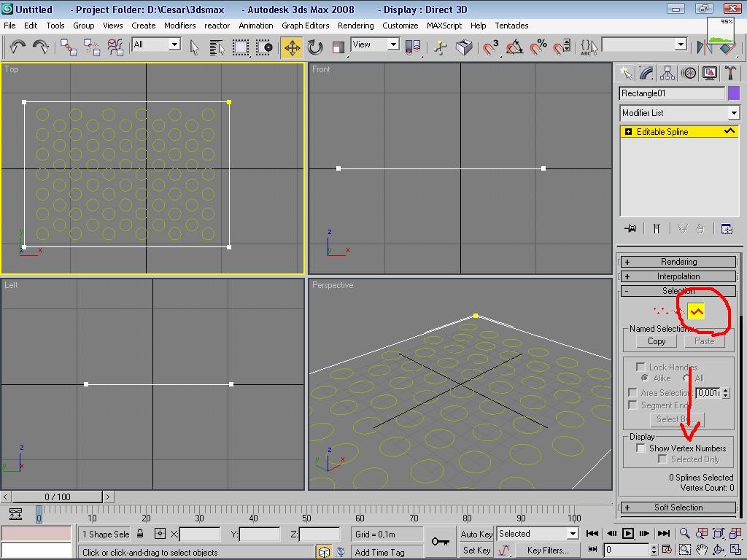Expand the Editable Spline stack entry
Viewport: 747px width, 560px height.
pos(628,132)
